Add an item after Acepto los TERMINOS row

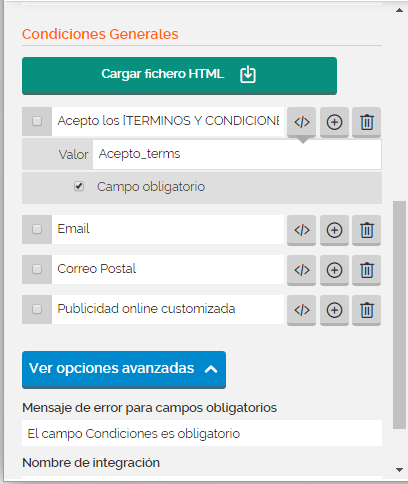tap(334, 122)
